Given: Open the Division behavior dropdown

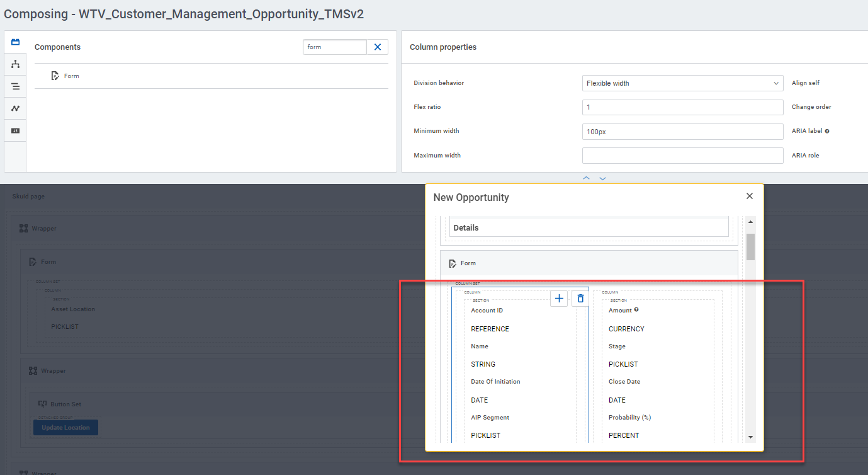Looking at the screenshot, I should pyautogui.click(x=683, y=83).
